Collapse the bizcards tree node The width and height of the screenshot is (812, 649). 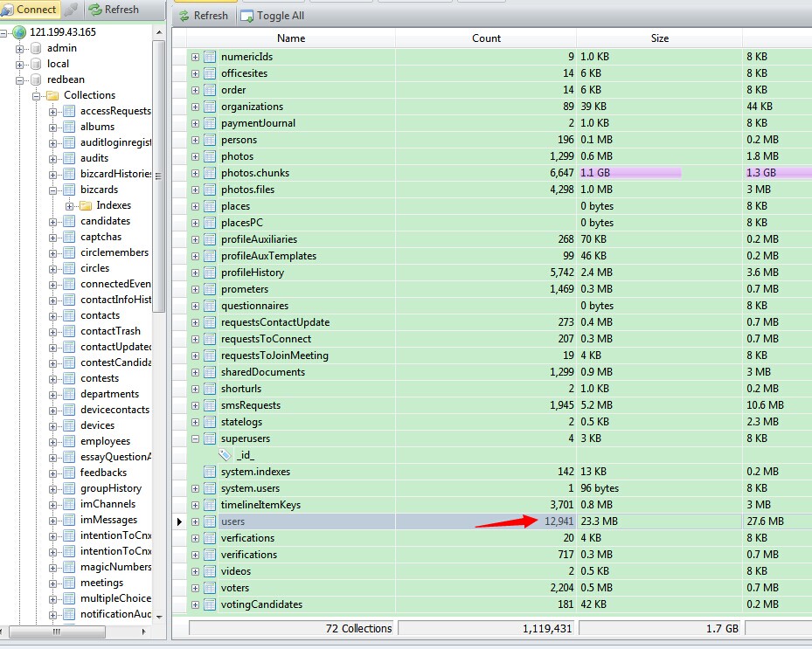52,190
